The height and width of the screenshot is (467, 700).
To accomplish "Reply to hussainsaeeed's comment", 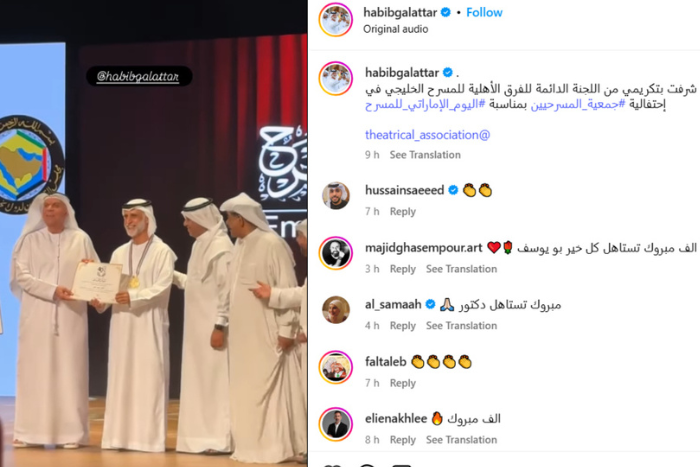I will pyautogui.click(x=403, y=212).
